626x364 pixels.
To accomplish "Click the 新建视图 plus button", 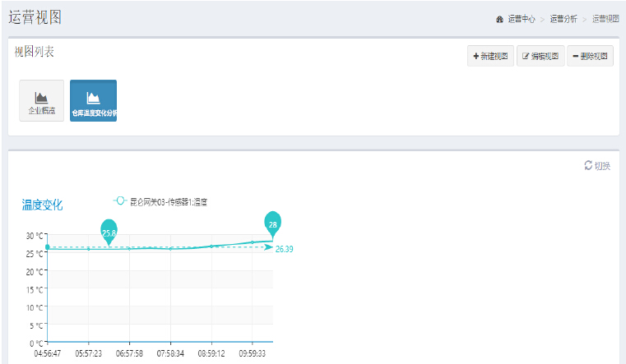I will click(x=490, y=56).
